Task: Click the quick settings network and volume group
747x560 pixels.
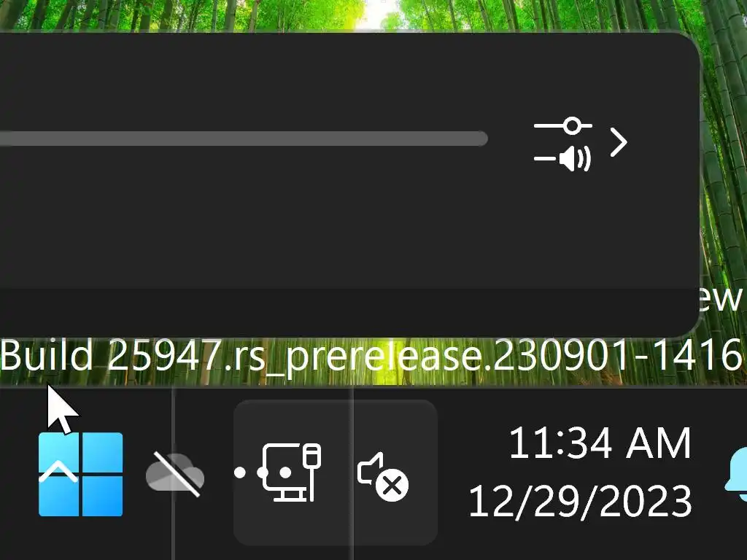Action: (x=336, y=472)
